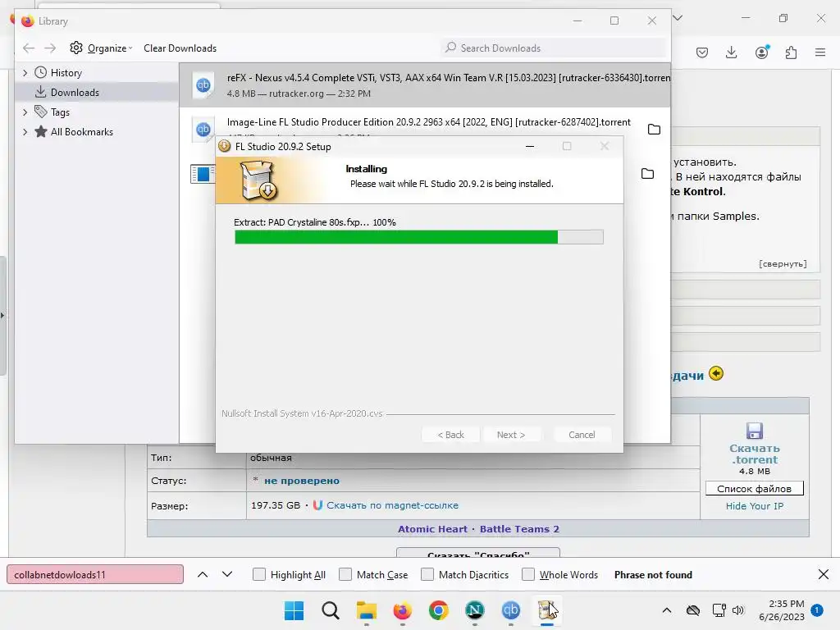Click Скачать по magnet-ссылке link
Screen dimensions: 840x630
[x=392, y=505]
